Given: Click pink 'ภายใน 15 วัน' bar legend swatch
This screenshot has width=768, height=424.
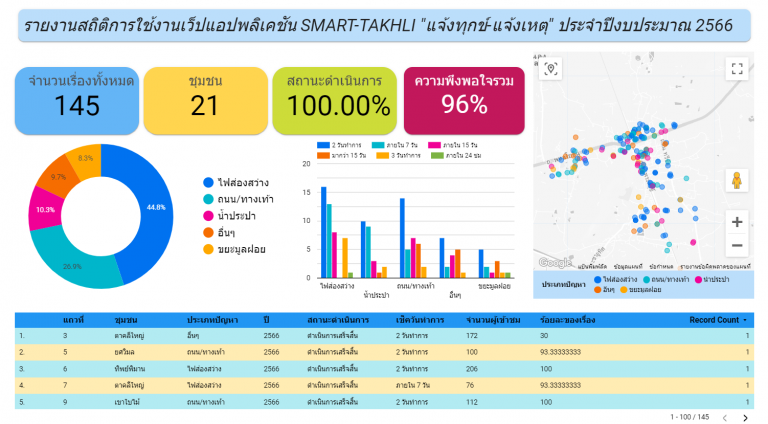Looking at the screenshot, I should click(434, 145).
